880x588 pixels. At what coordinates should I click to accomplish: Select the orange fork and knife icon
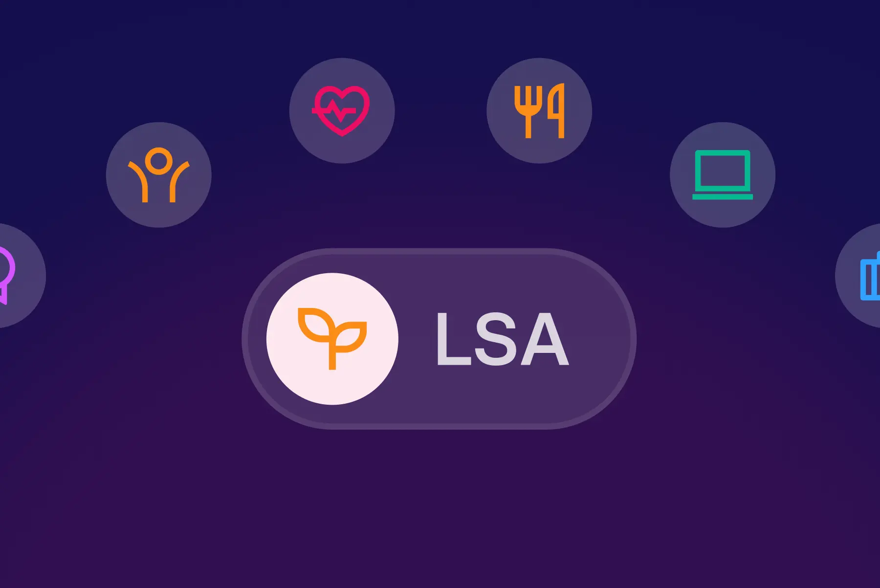(x=539, y=110)
